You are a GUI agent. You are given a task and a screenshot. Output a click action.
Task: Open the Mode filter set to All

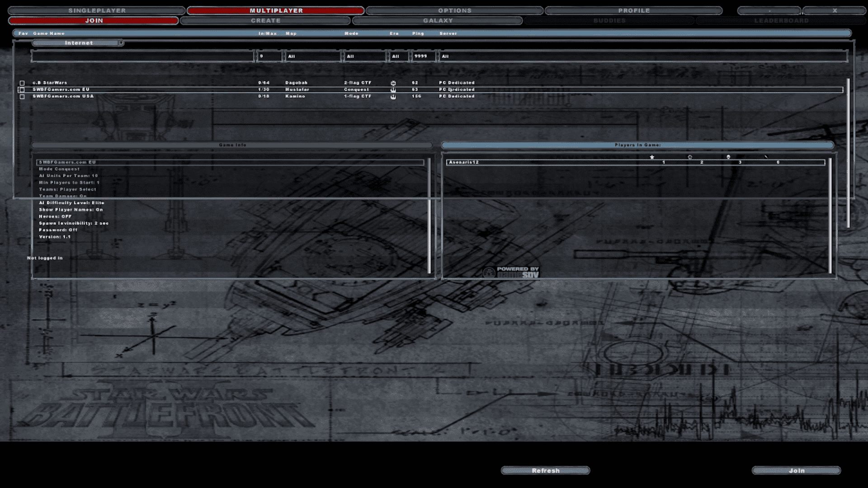[365, 56]
